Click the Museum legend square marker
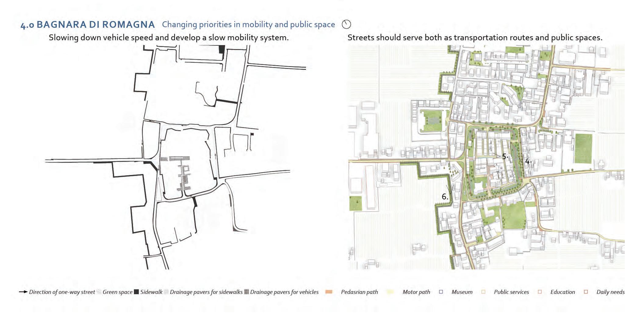Image resolution: width=644 pixels, height=314 pixels. coord(441,292)
